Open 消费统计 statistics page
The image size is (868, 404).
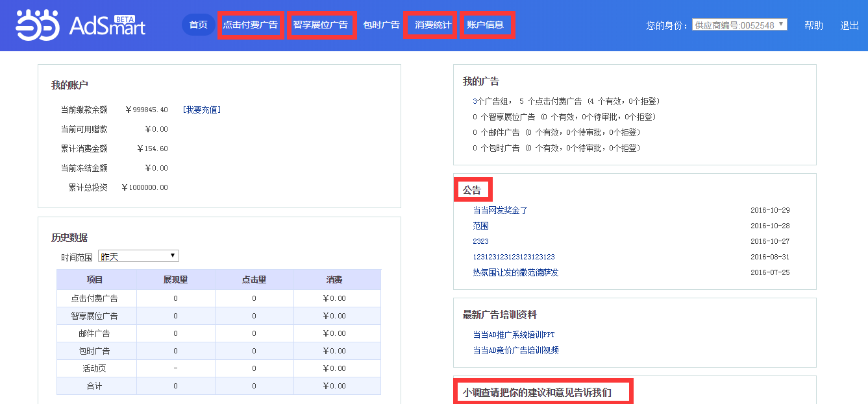(x=433, y=25)
